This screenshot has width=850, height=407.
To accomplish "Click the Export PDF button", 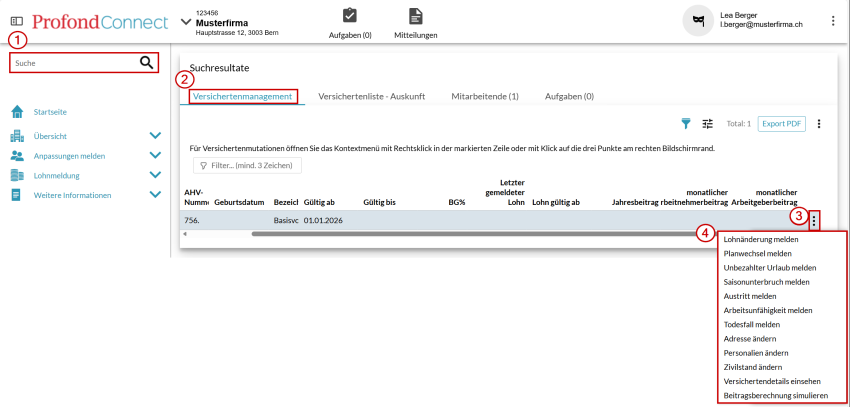I will click(x=782, y=124).
